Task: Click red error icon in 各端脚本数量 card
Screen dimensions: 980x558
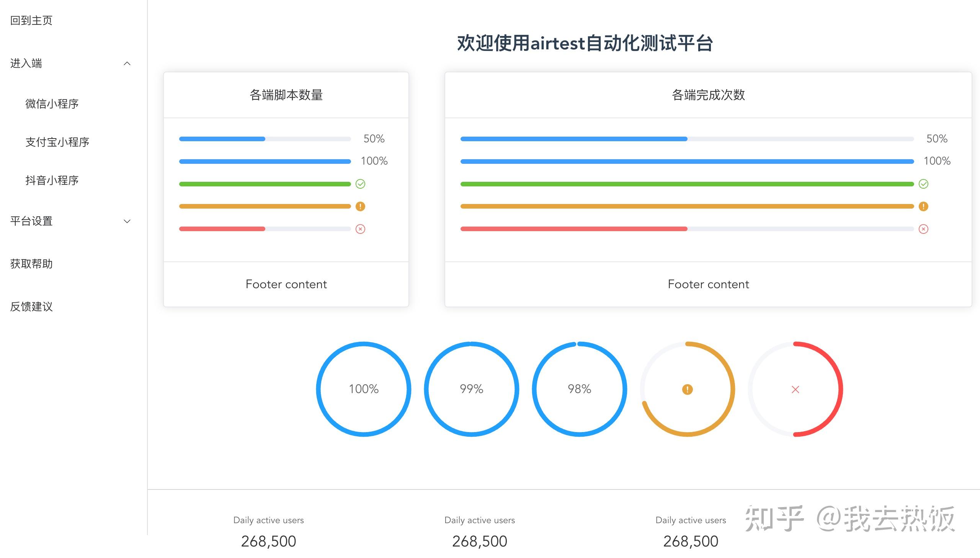Action: (x=360, y=229)
